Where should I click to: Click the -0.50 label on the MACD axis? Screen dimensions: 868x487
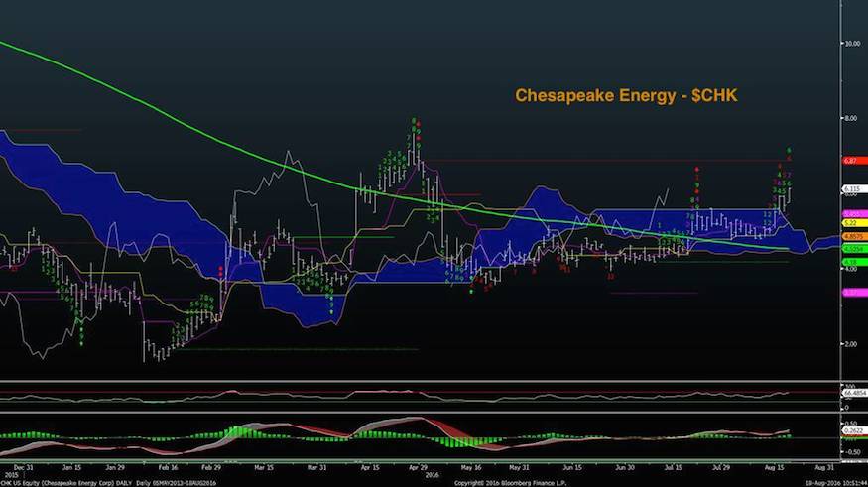pyautogui.click(x=852, y=452)
